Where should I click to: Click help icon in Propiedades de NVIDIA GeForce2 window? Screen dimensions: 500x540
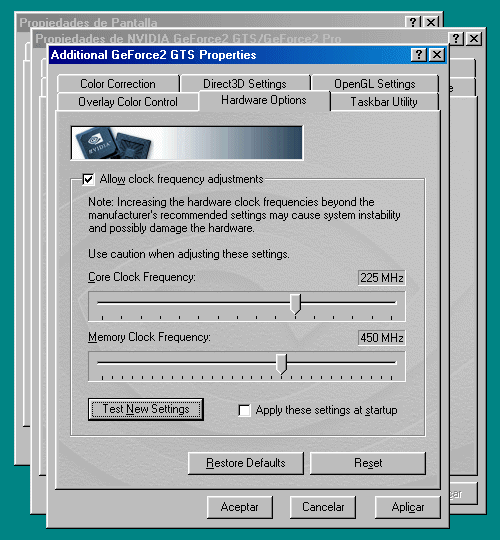[x=456, y=38]
